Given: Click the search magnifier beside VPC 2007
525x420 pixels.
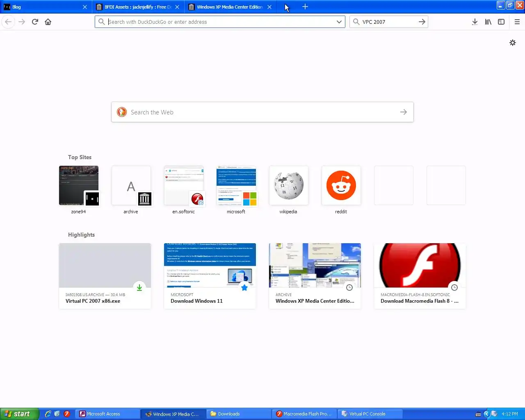Looking at the screenshot, I should click(356, 22).
